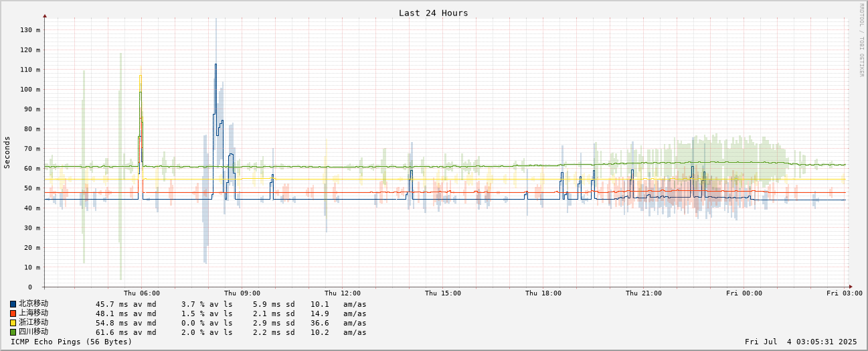The image size is (868, 351).
Task: Click the '30 m' y-axis tick label
Action: 32,228
